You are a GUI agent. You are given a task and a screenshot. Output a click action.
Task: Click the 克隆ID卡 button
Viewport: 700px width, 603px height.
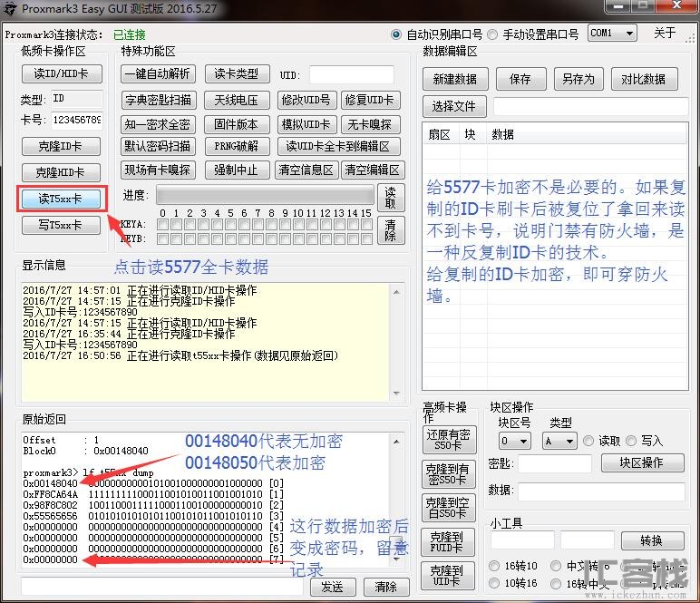click(x=61, y=146)
